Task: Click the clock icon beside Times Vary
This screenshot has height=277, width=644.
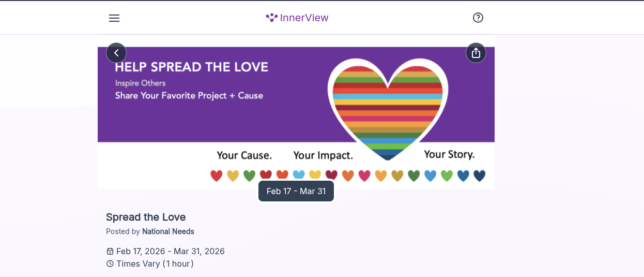Action: [110, 264]
